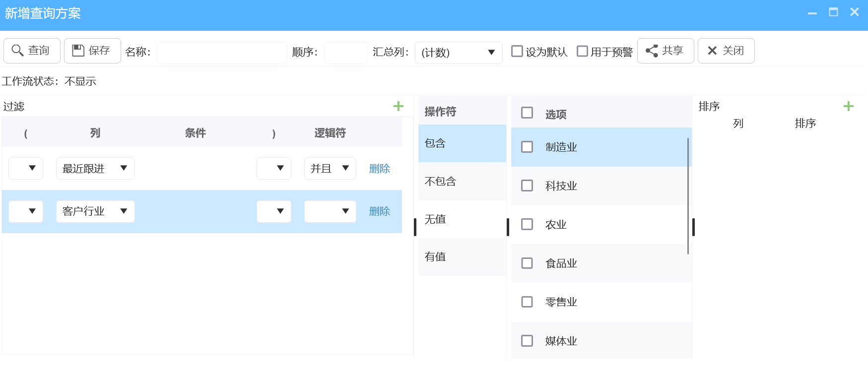
Task: Click the magnifier Query (查询) button
Action: pos(32,51)
